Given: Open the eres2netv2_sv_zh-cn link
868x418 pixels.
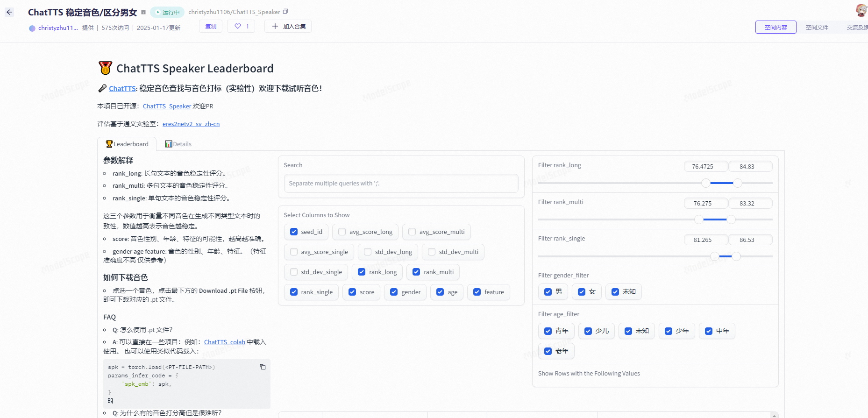Looking at the screenshot, I should point(191,124).
